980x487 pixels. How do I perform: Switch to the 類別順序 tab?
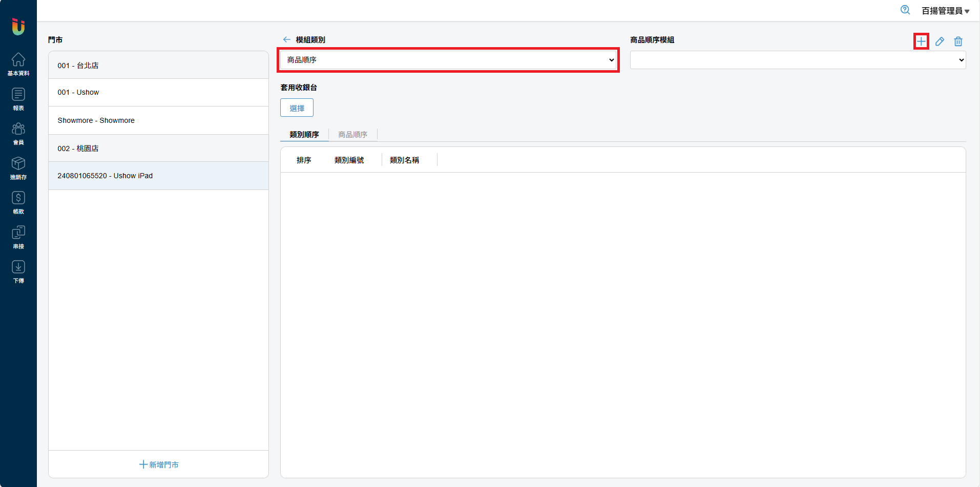click(x=304, y=135)
